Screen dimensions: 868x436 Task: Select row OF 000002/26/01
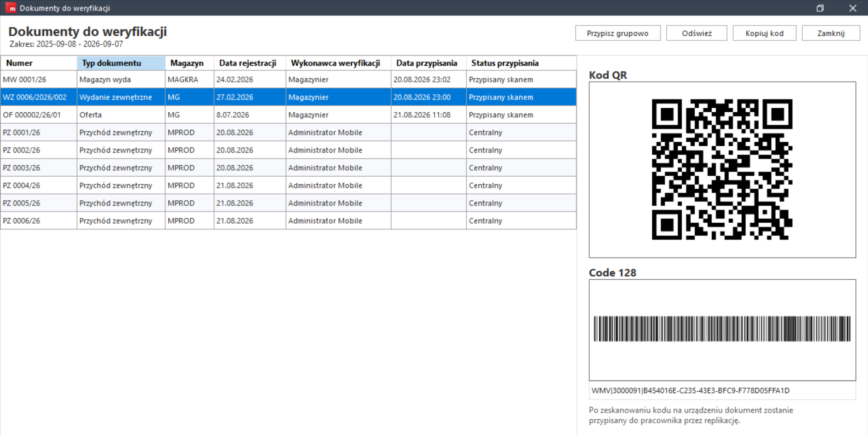(289, 115)
